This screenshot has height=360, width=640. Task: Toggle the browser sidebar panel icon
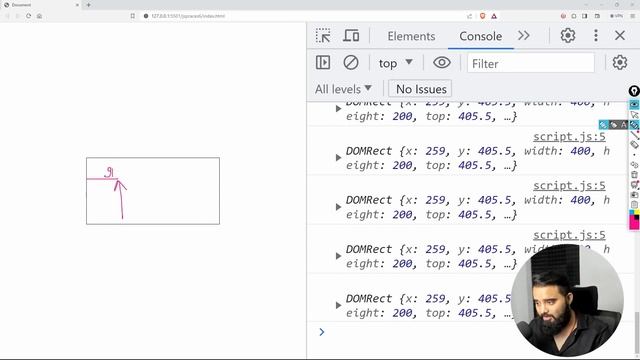tap(584, 16)
